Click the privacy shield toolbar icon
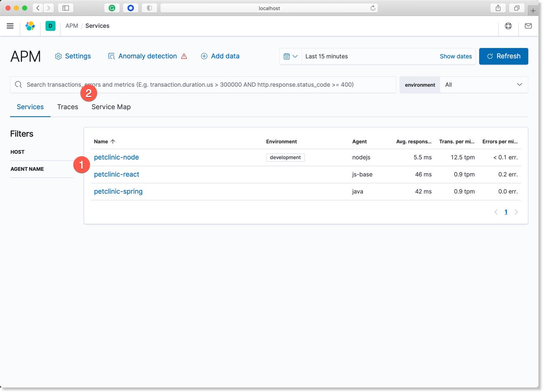543x392 pixels. pos(149,8)
